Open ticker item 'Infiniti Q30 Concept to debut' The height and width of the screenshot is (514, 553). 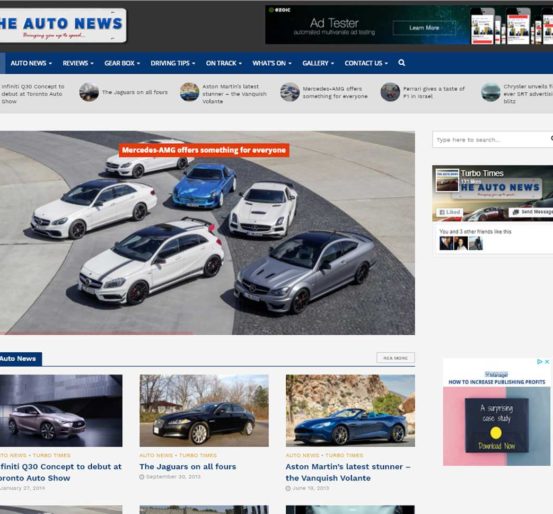[x=32, y=94]
